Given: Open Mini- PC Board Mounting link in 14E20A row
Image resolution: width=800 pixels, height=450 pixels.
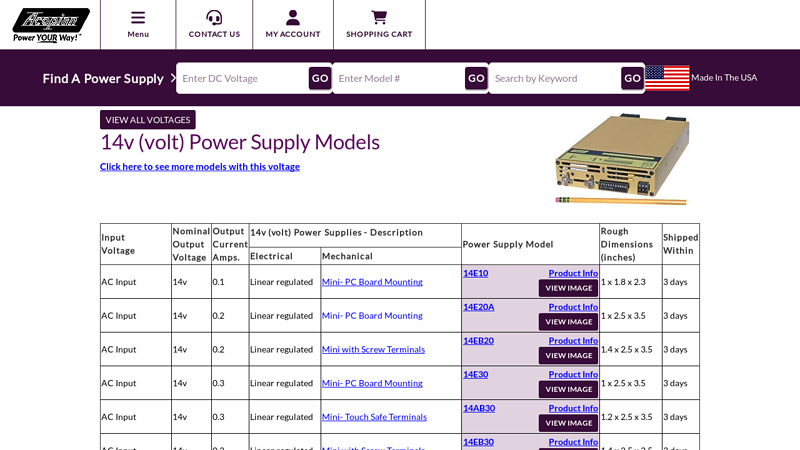Looking at the screenshot, I should pyautogui.click(x=372, y=316).
